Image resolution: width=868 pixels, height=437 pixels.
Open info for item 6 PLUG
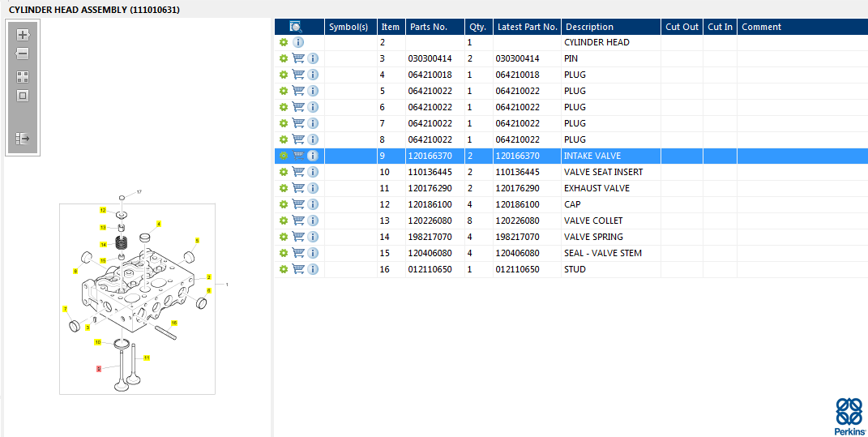[x=313, y=107]
